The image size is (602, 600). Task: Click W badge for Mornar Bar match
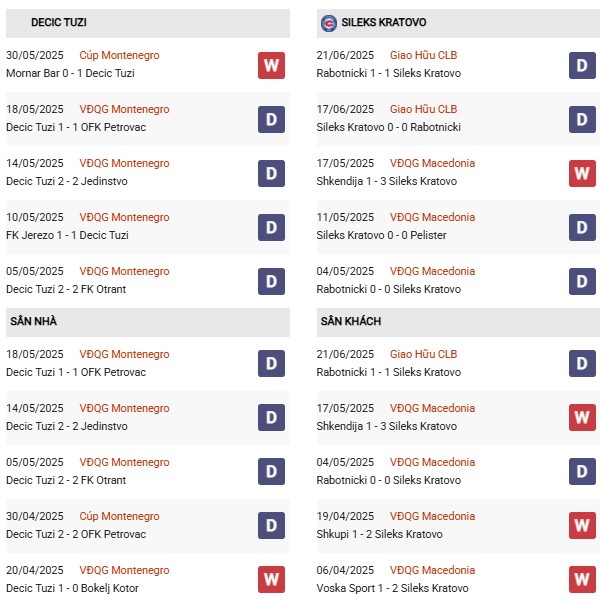(271, 65)
